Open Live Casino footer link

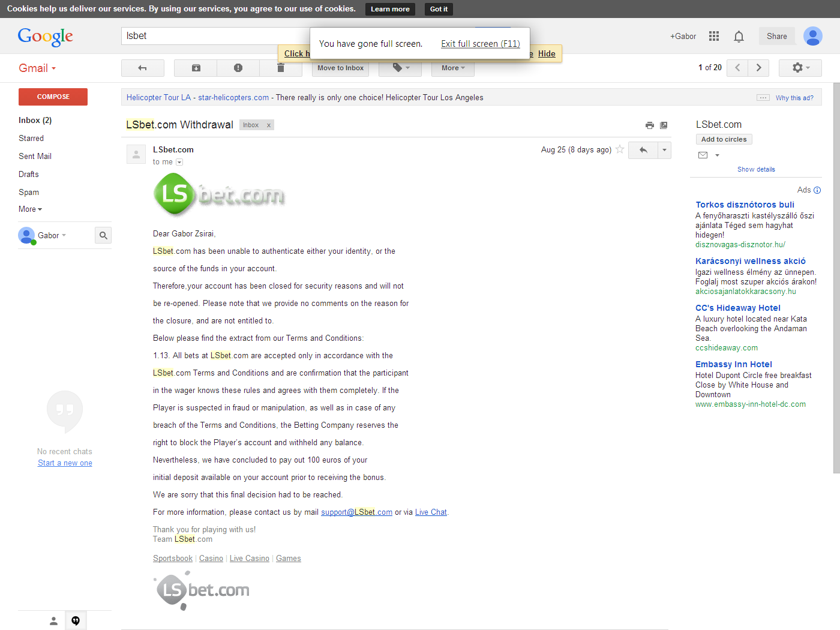250,559
